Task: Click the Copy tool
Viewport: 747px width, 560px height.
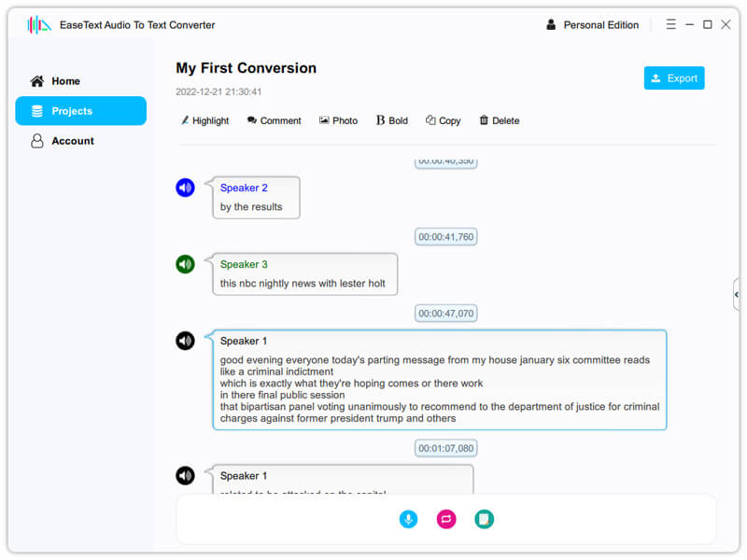Action: (x=444, y=120)
